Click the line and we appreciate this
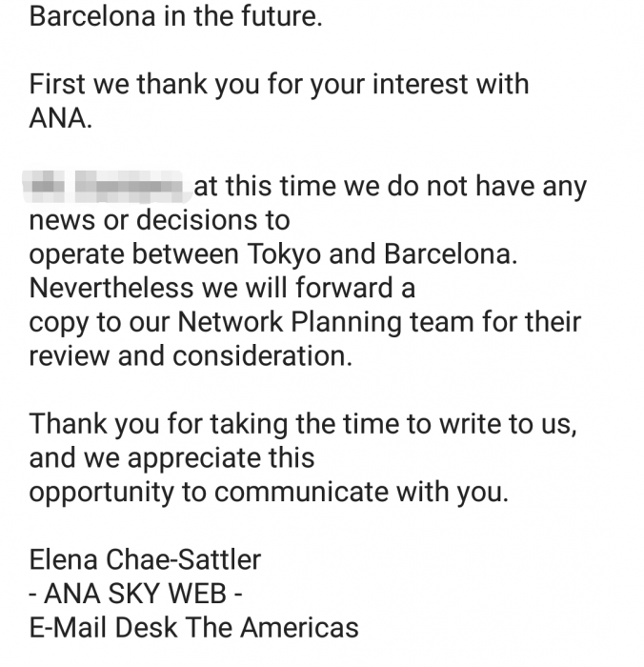Viewport: 644px width, 667px height. click(171, 458)
